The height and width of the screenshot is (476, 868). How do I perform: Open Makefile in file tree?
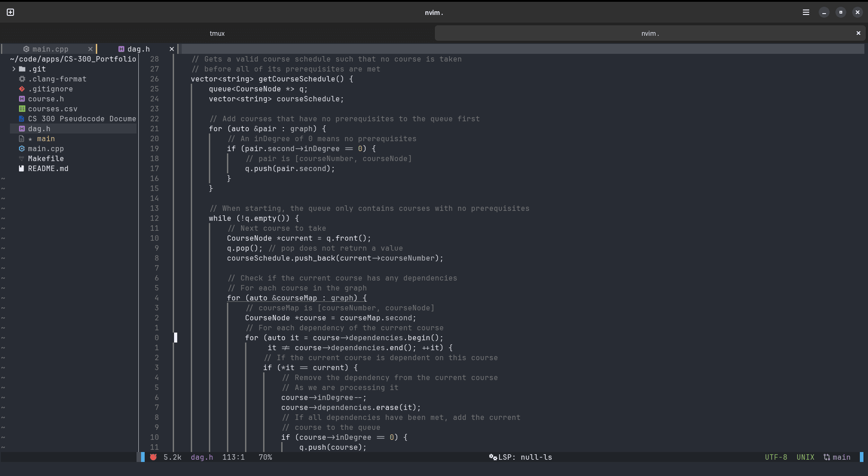pyautogui.click(x=46, y=158)
